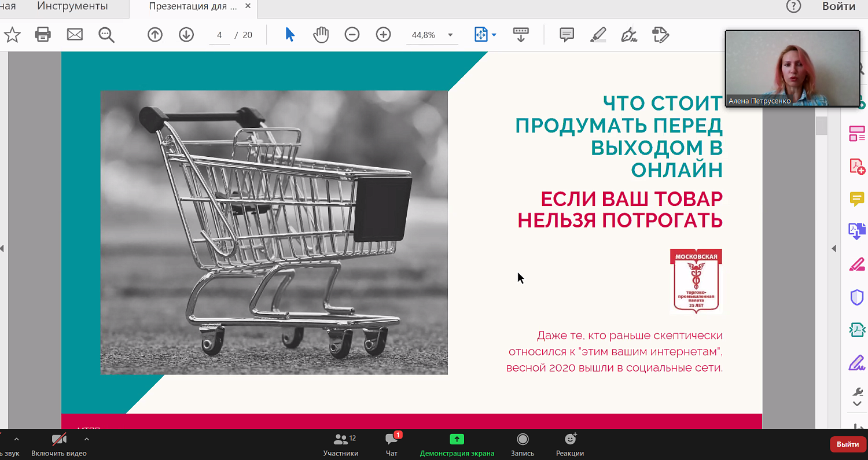Toggle scrolling mode toolbar icon
Screen dimensions: 868x460
click(521, 35)
